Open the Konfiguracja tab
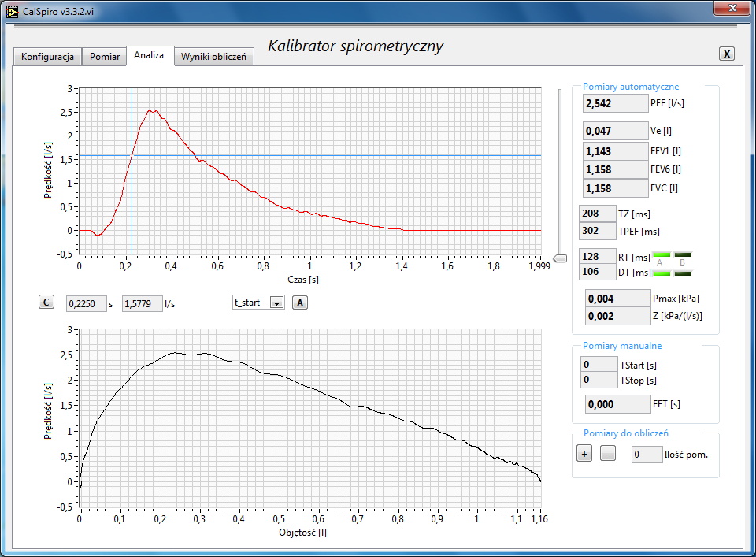The height and width of the screenshot is (557, 756). coord(47,57)
